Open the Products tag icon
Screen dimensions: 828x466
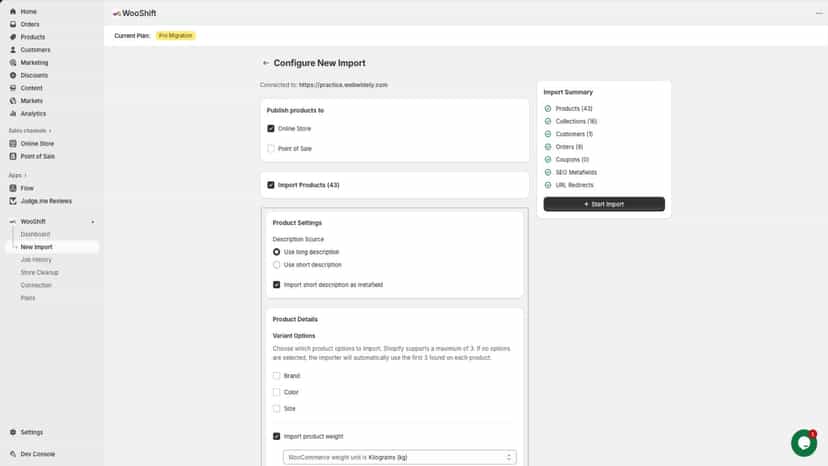(x=13, y=37)
